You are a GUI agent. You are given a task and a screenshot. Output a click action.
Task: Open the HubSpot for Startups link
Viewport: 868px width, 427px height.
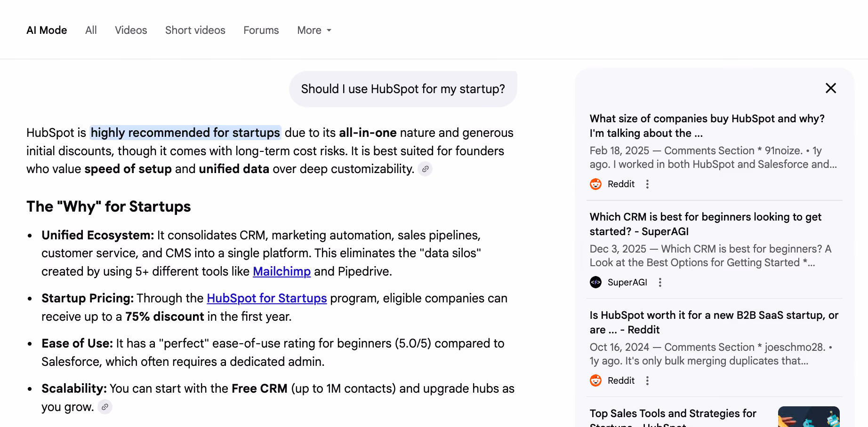(267, 298)
